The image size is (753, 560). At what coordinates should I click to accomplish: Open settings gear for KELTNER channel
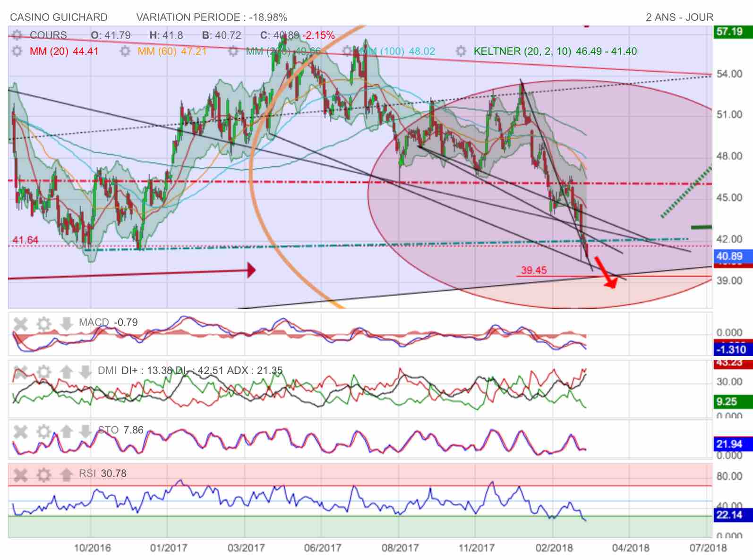point(461,51)
